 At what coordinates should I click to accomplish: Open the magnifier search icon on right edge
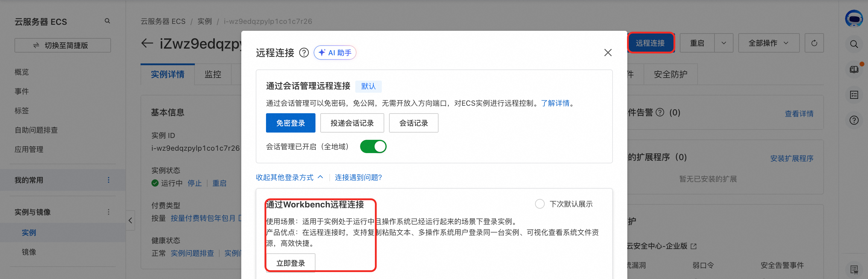pos(854,44)
